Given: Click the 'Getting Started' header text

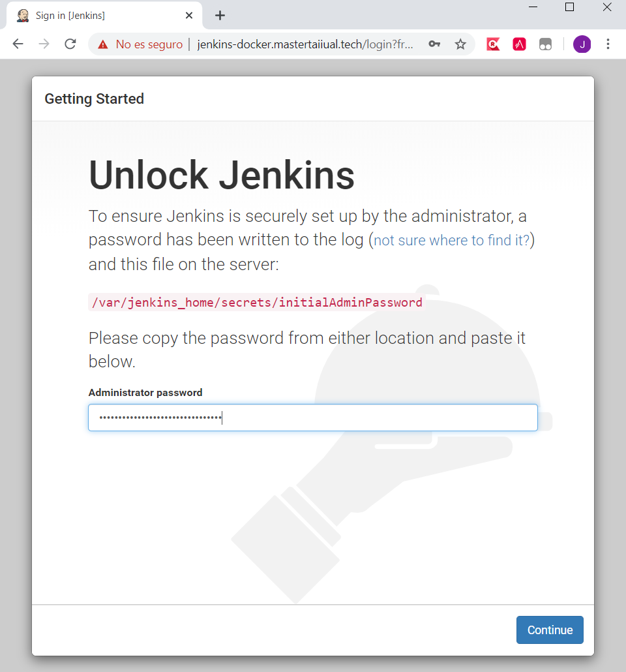Looking at the screenshot, I should [94, 99].
